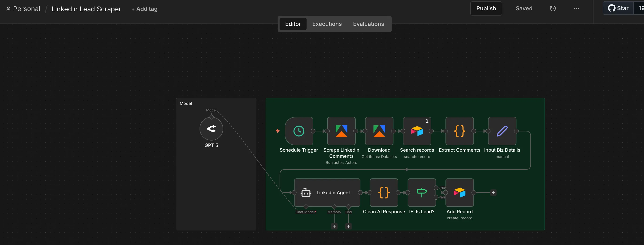Click the Model output connector above GPT 5
The image size is (644, 245).
pos(211,117)
